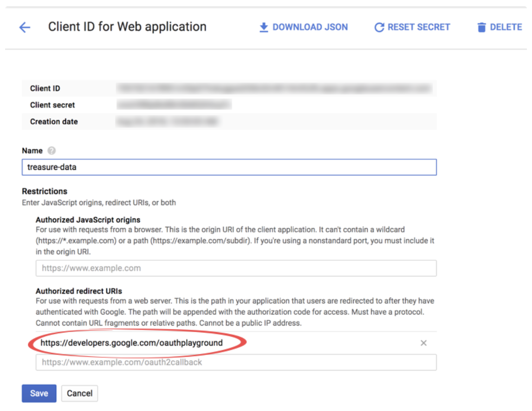This screenshot has height=411, width=532.
Task: Open the help icon beside Name
Action: click(52, 151)
